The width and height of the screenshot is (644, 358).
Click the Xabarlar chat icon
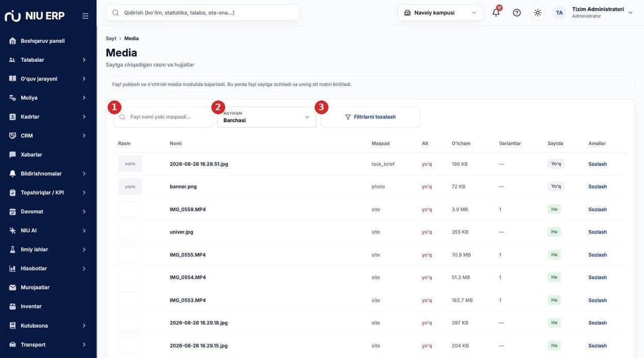click(12, 155)
